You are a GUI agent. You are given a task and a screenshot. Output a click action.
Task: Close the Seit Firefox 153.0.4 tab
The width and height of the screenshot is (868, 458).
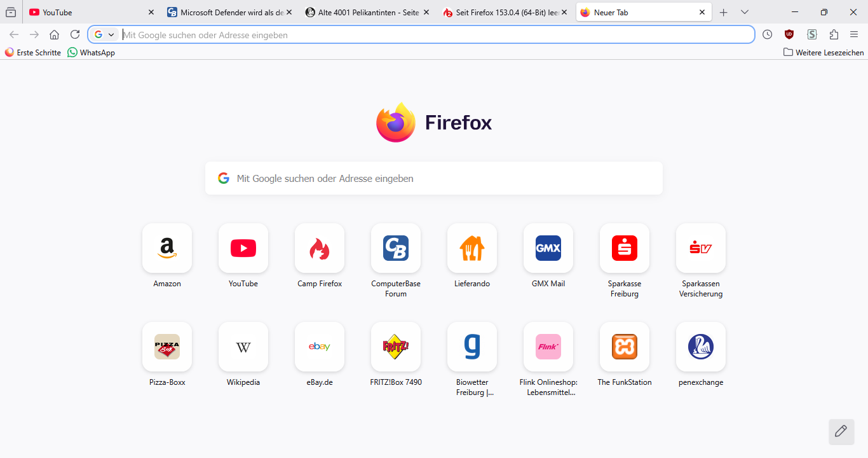[x=564, y=12]
